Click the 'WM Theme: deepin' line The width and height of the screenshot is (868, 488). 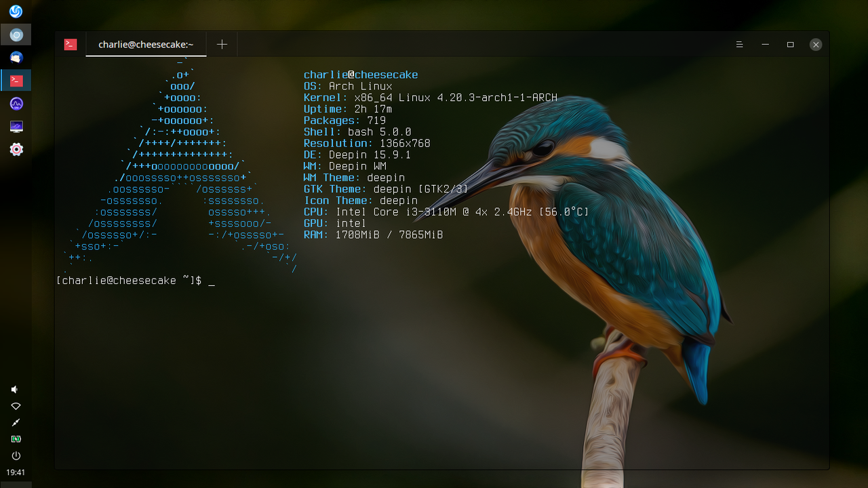click(354, 178)
